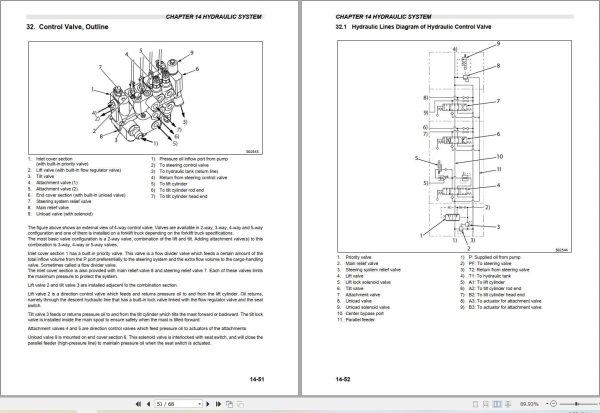Click item "To hydraulic tank (return line)"

click(x=189, y=171)
